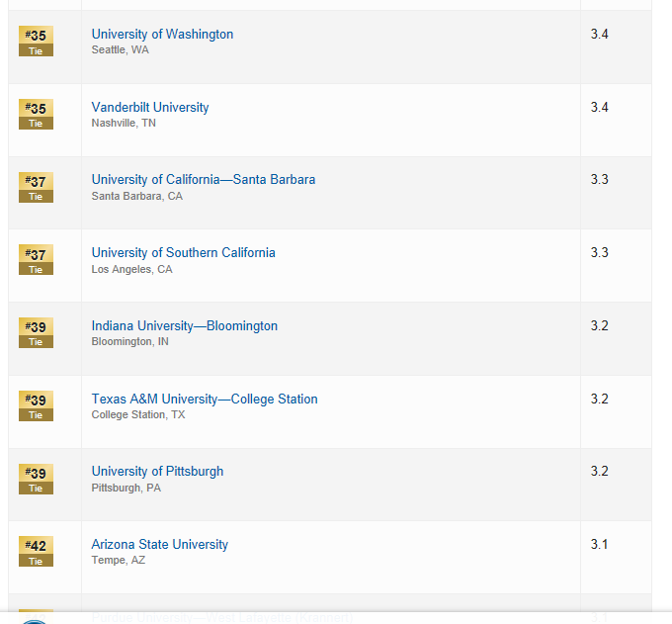Open the Indiana University—Bloomington link

(185, 326)
